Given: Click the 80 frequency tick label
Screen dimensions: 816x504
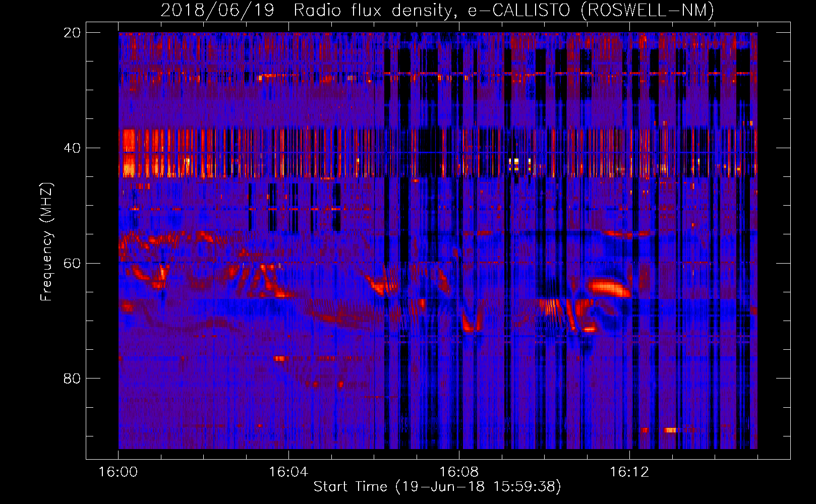Looking at the screenshot, I should (x=72, y=379).
